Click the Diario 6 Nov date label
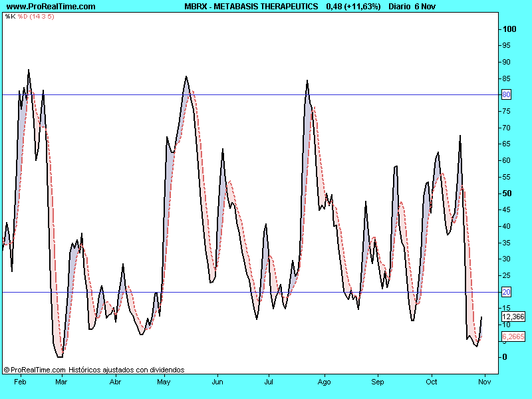This screenshot has height=399, width=532. [x=412, y=7]
